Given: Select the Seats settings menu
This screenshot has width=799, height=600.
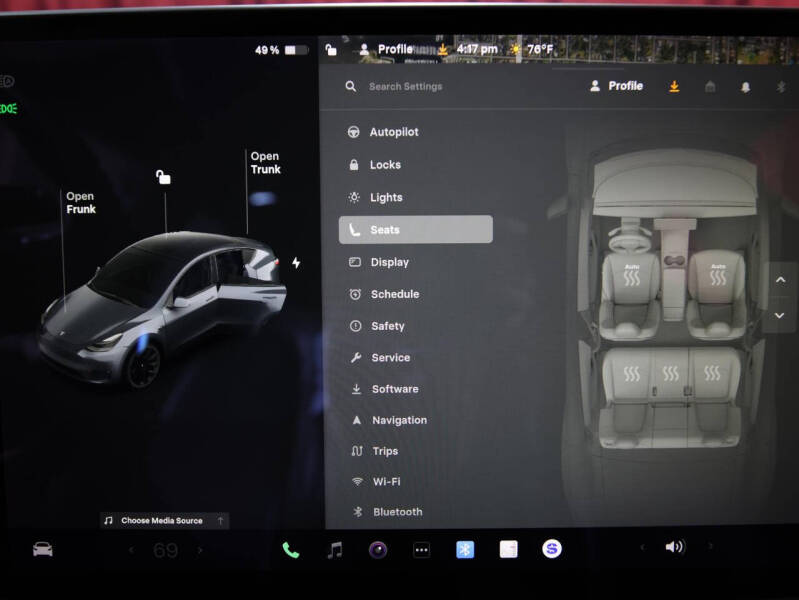Looking at the screenshot, I should point(415,229).
